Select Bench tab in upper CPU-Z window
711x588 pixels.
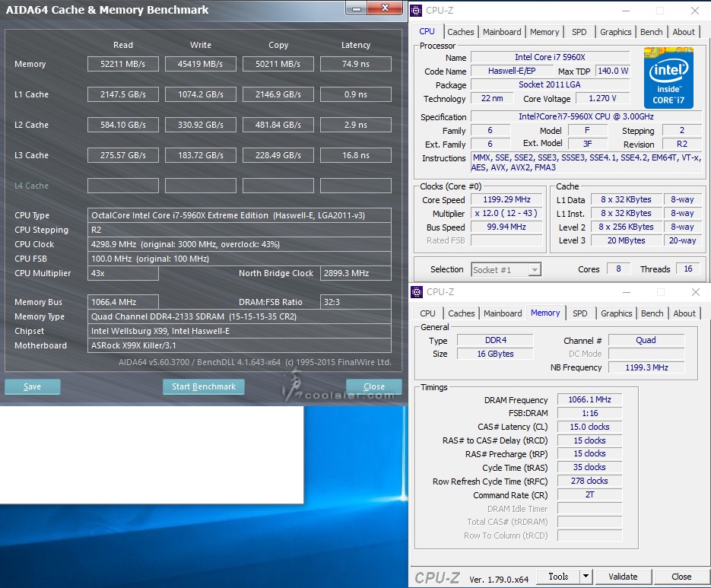pos(651,32)
